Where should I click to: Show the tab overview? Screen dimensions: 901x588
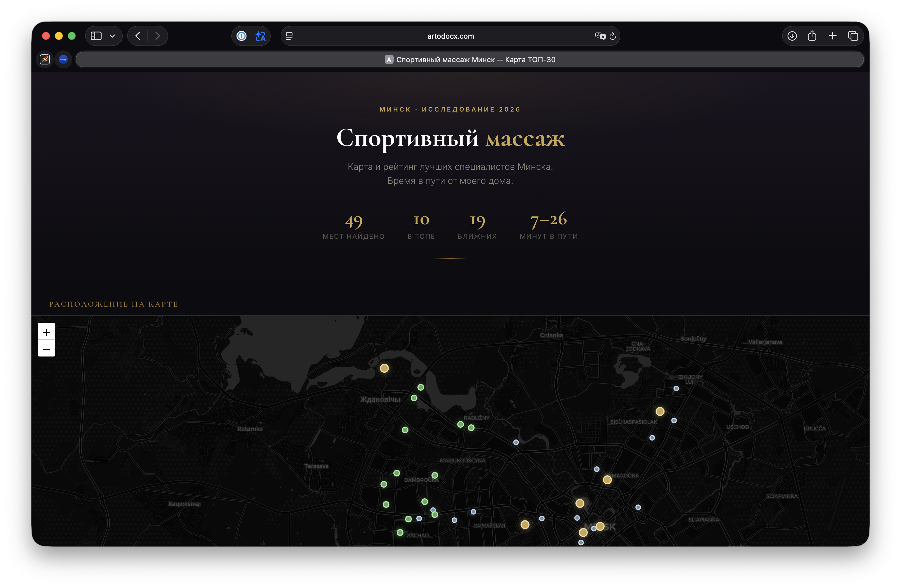(853, 36)
